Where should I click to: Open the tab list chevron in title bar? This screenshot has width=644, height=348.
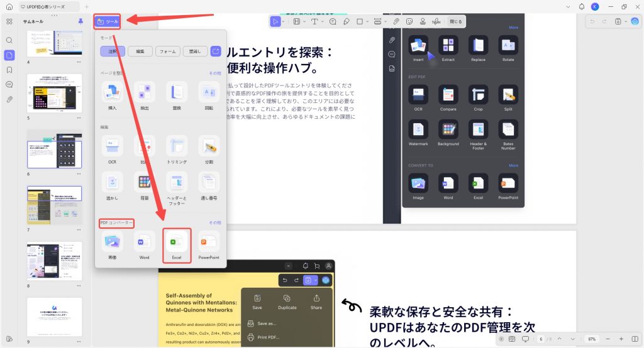568,6
